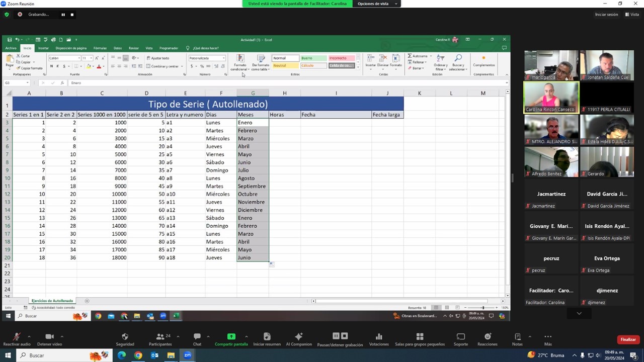The image size is (644, 362).
Task: Open Buscar y seleccionar magnifier tool
Action: [458, 59]
